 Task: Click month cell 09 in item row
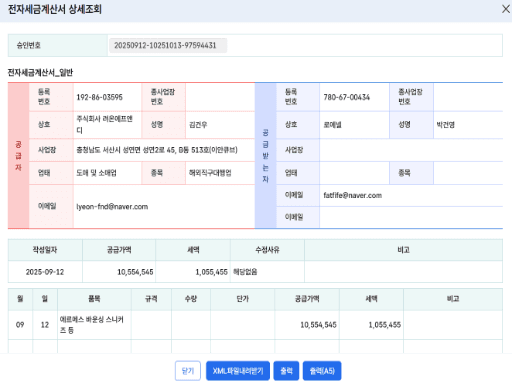(20, 325)
